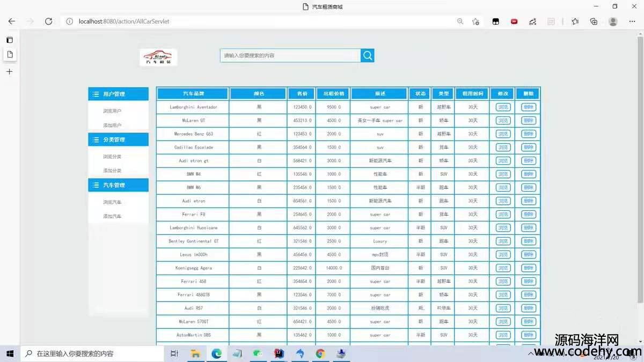Open the 添加用户 link
The image size is (644, 362).
pyautogui.click(x=112, y=125)
